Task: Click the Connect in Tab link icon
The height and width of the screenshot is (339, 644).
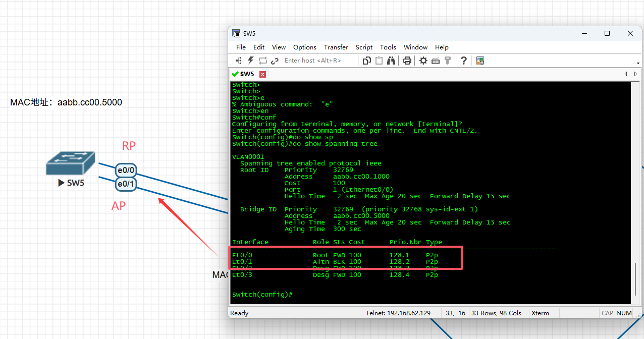Action: click(x=275, y=61)
